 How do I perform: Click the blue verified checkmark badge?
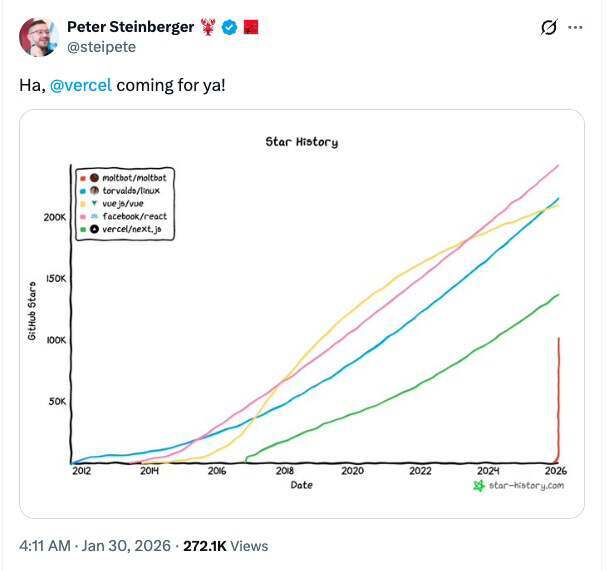point(229,28)
